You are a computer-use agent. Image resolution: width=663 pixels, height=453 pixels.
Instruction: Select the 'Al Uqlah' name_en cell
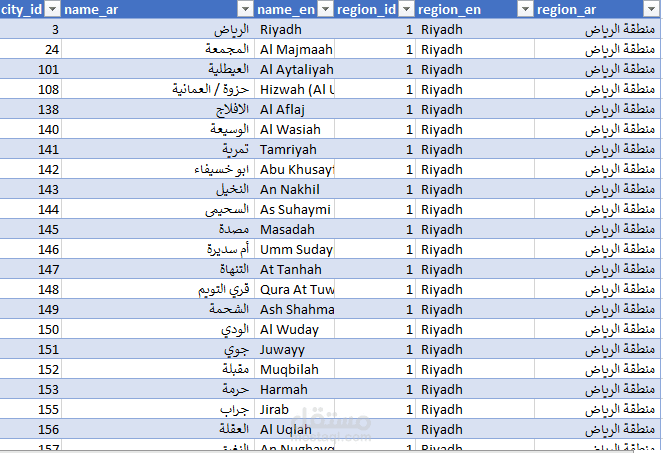294,429
